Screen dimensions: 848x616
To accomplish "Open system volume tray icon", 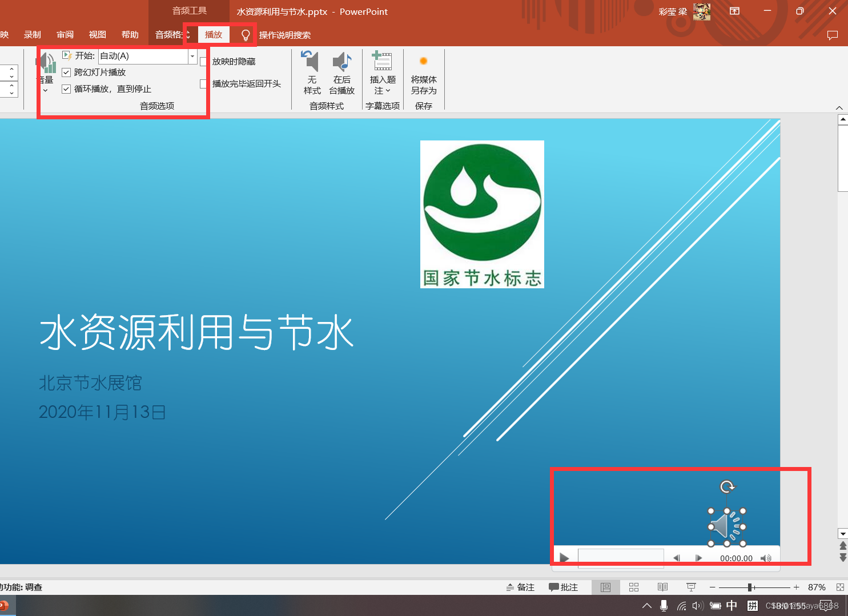I will pyautogui.click(x=698, y=606).
